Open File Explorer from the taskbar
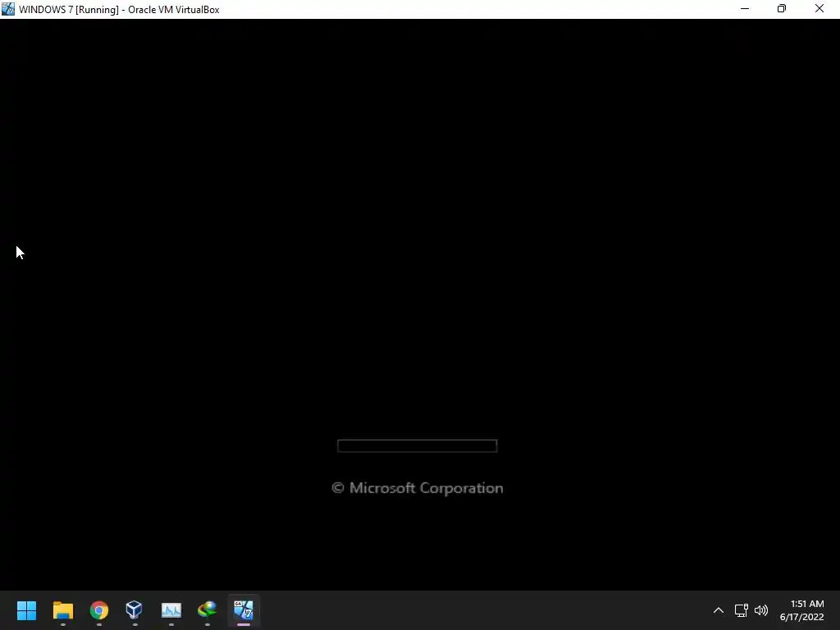The width and height of the screenshot is (840, 630). pos(62,610)
